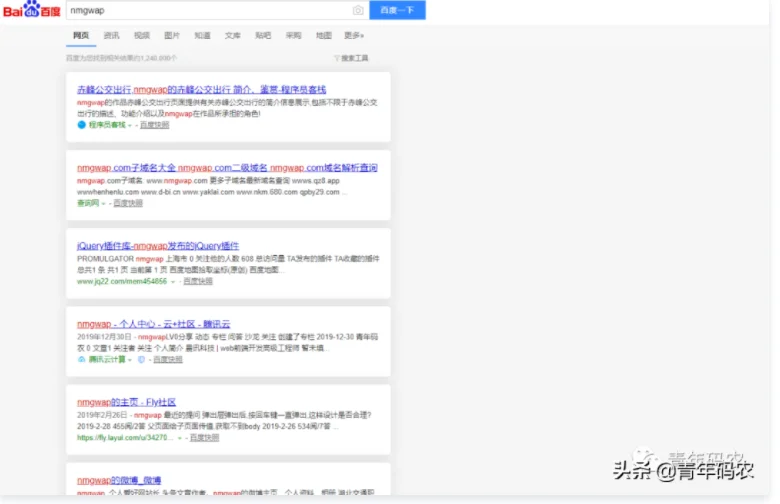Open the jQuery插件库 result title
This screenshot has height=504, width=780.
(158, 246)
